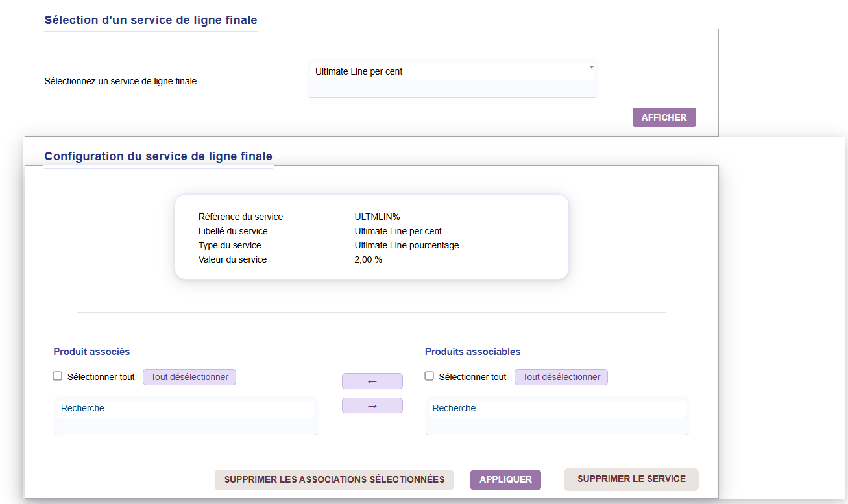Click the 'Configuration du service de ligne finale' heading
This screenshot has width=848, height=504.
158,156
